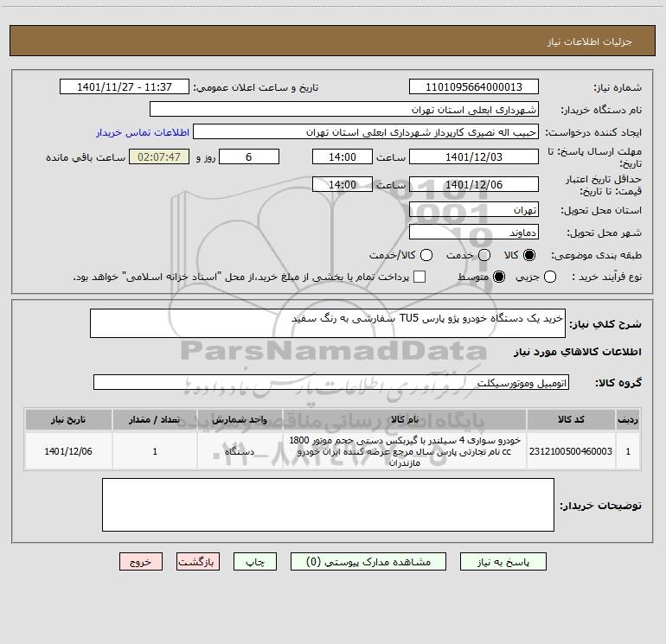Click buyer organization field شهرداری ابعلی استان تهران
Screen dimensions: 666x644
coord(344,110)
